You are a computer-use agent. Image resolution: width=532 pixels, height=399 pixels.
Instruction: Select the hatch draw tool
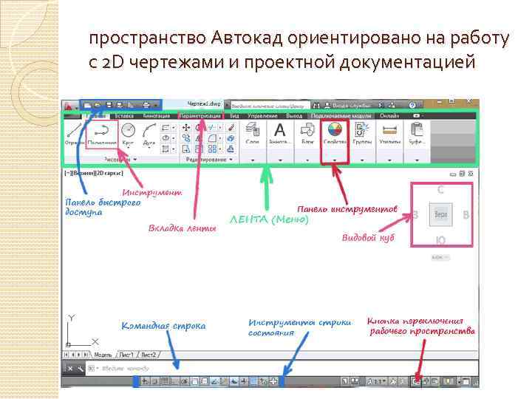point(166,149)
